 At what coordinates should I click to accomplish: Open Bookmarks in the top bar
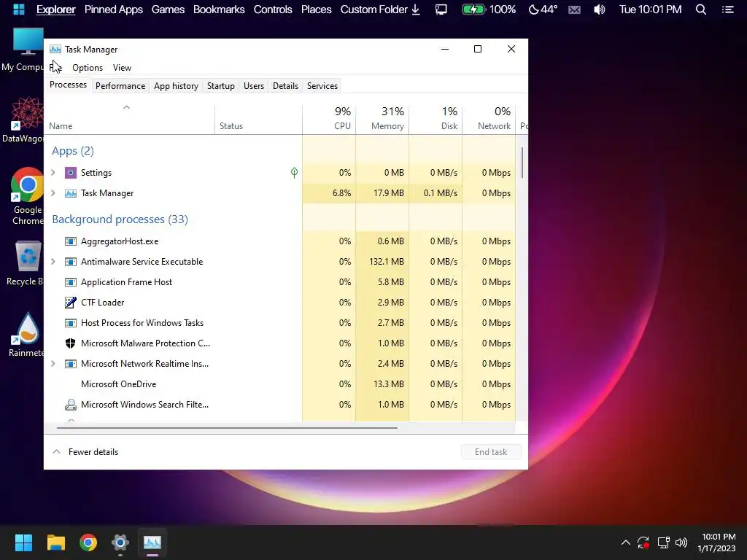(x=219, y=9)
